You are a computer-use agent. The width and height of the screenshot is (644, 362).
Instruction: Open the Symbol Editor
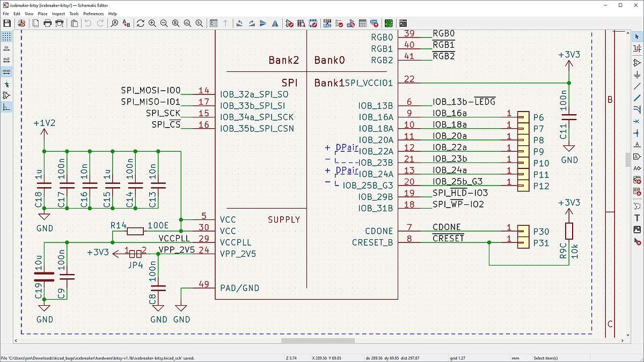(x=289, y=24)
